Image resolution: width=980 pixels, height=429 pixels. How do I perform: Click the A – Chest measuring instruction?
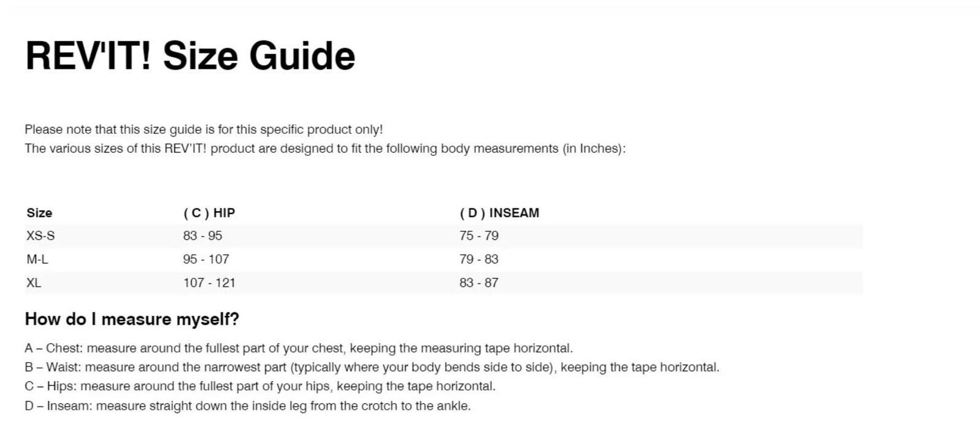point(299,348)
